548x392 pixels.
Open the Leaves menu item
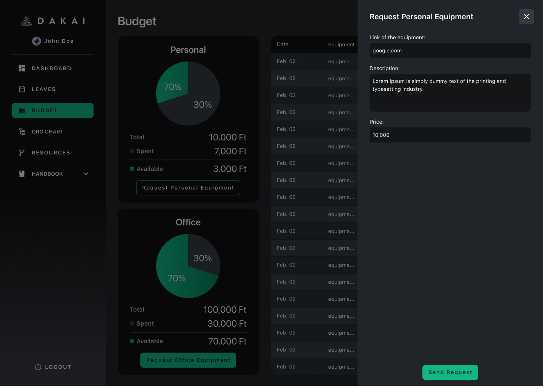44,89
